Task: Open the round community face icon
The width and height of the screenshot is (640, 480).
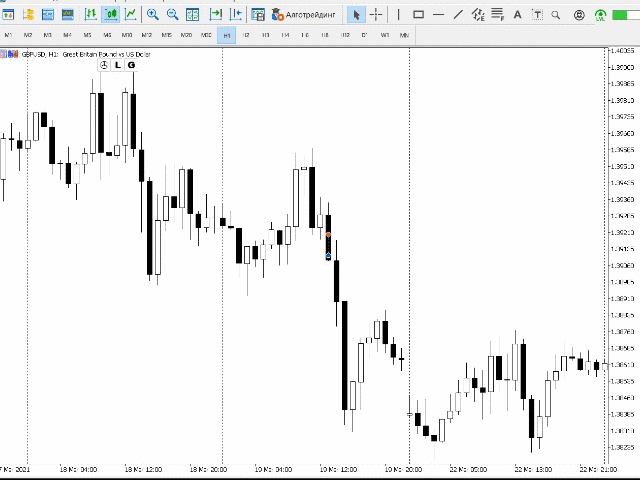Action: tap(579, 15)
